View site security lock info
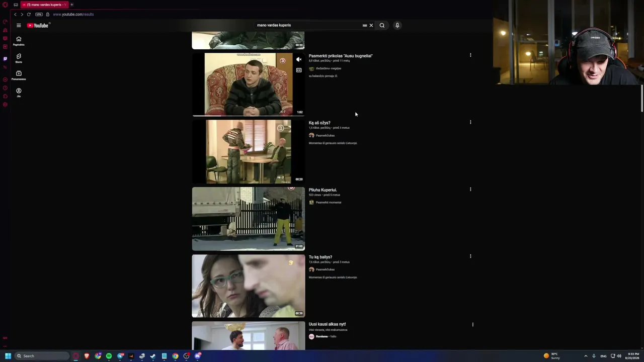The height and width of the screenshot is (362, 644). coord(48,14)
